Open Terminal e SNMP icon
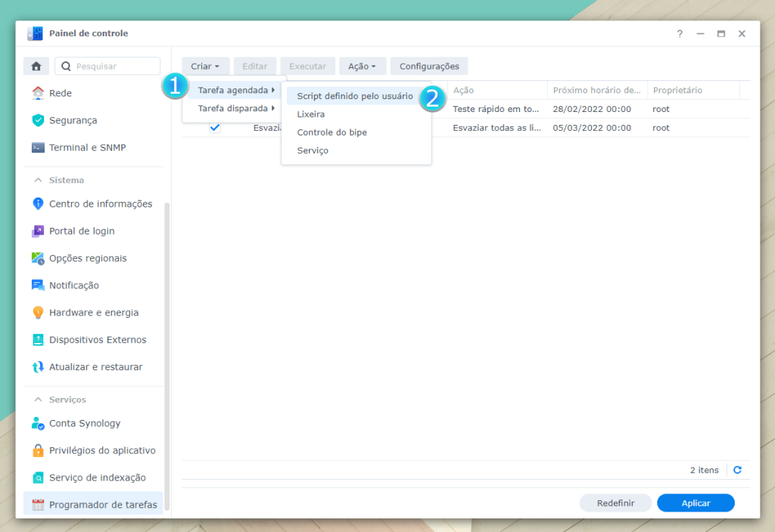Viewport: 775px width, 532px height. tap(38, 148)
